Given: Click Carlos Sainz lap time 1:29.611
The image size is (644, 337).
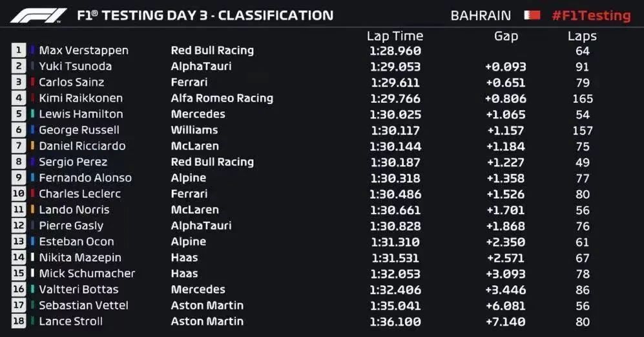Looking at the screenshot, I should point(395,83).
